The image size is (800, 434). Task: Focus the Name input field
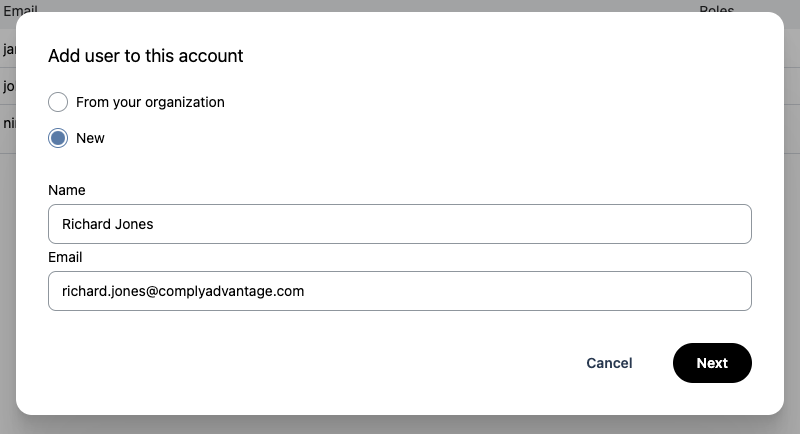click(400, 224)
